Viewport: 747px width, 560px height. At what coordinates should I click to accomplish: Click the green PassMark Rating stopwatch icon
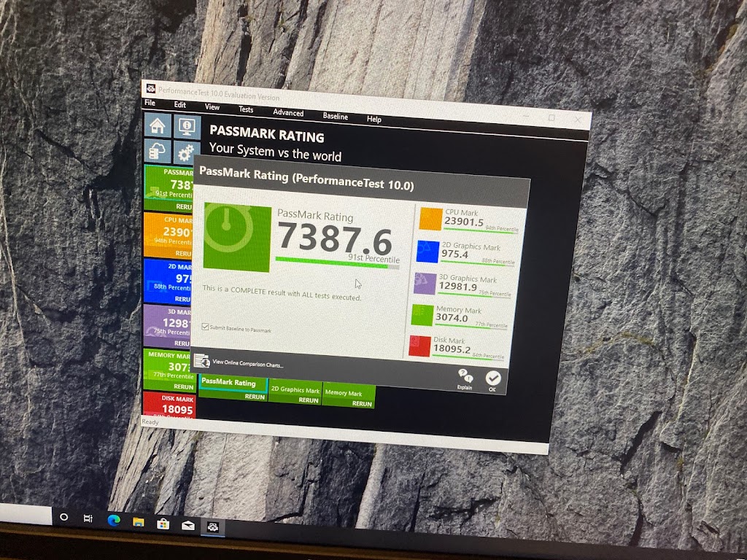tap(237, 237)
